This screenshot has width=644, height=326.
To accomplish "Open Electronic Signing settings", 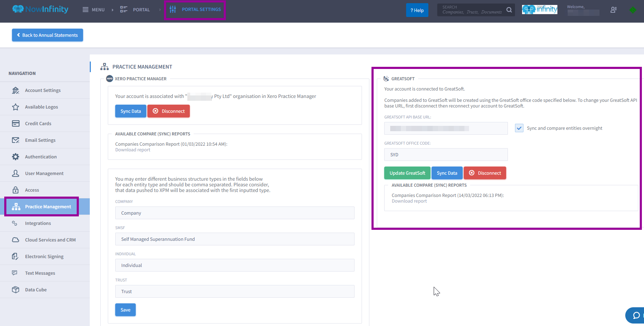I will click(x=44, y=256).
